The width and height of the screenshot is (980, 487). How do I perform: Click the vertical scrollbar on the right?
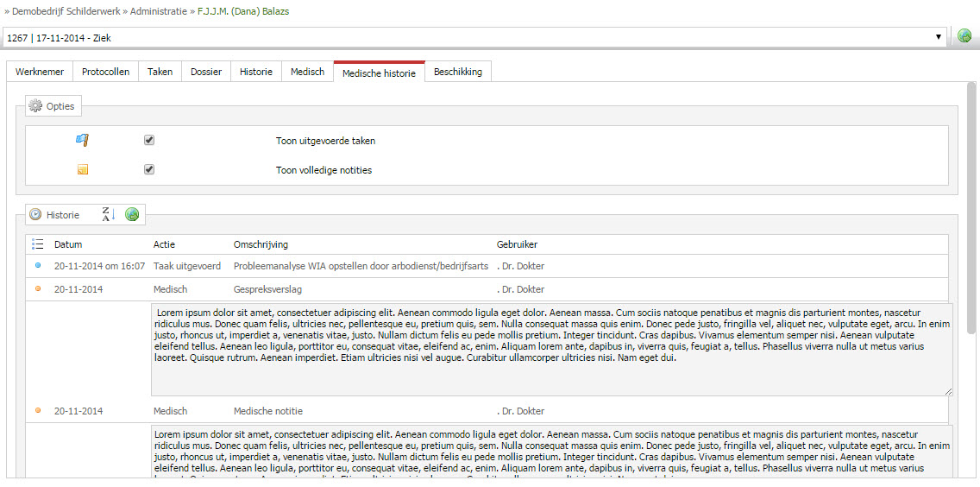click(x=971, y=206)
